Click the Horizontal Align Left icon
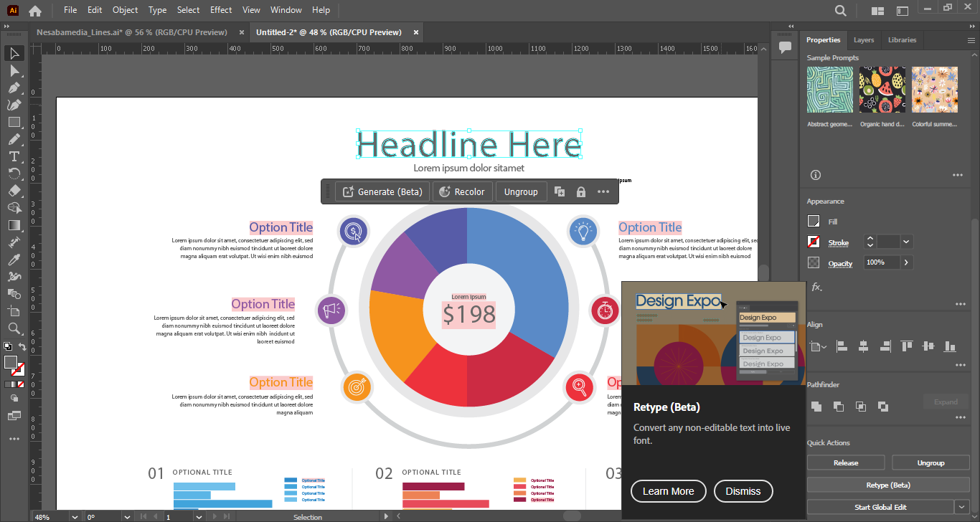 (842, 346)
